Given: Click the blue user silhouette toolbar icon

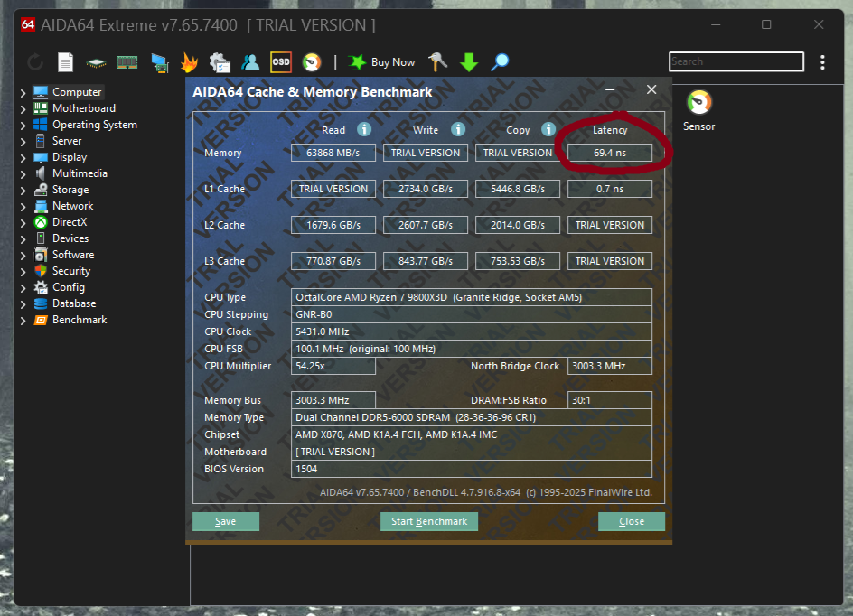Looking at the screenshot, I should [250, 62].
